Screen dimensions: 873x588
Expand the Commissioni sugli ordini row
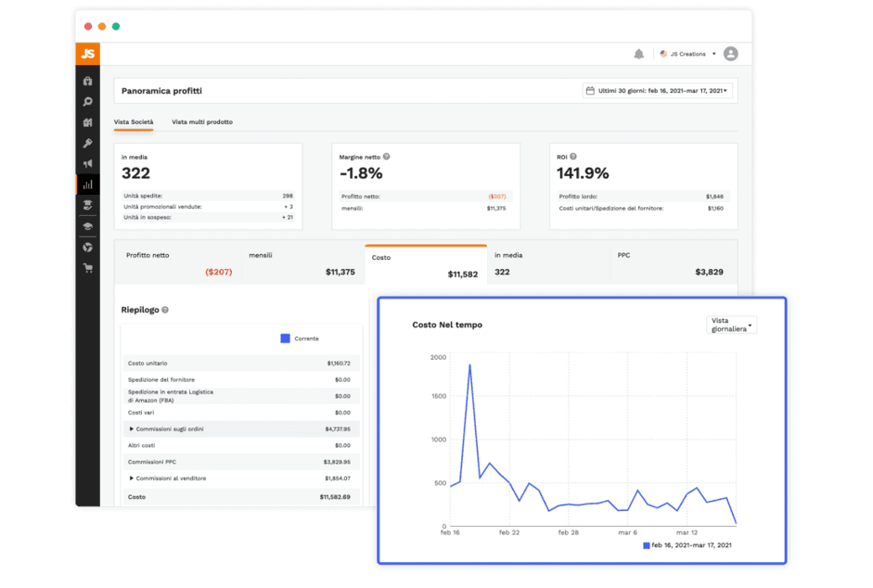click(x=132, y=429)
